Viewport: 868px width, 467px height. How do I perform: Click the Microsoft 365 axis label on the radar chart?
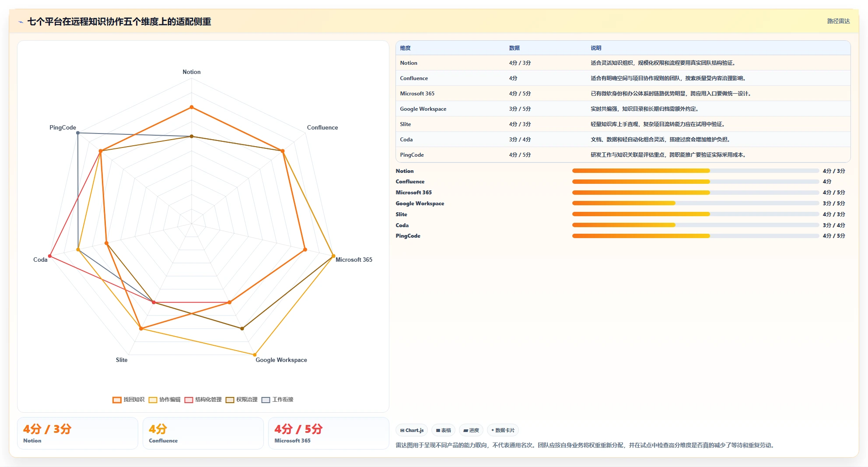[354, 260]
